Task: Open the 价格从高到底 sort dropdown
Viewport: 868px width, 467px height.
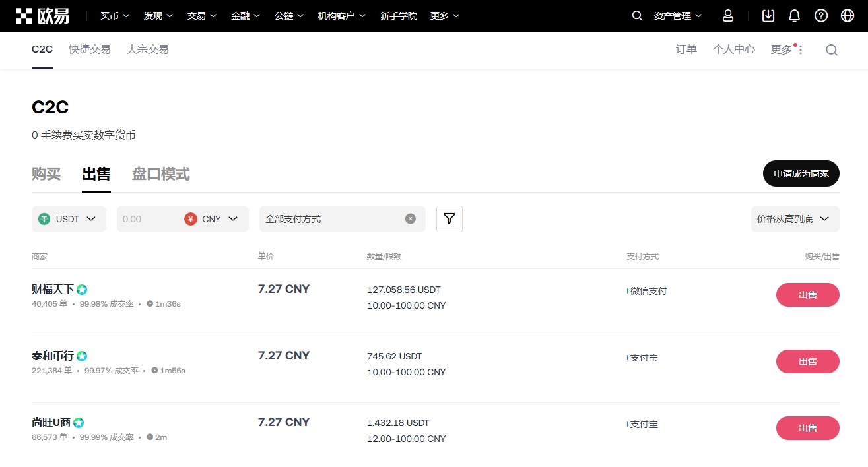Action: point(795,218)
